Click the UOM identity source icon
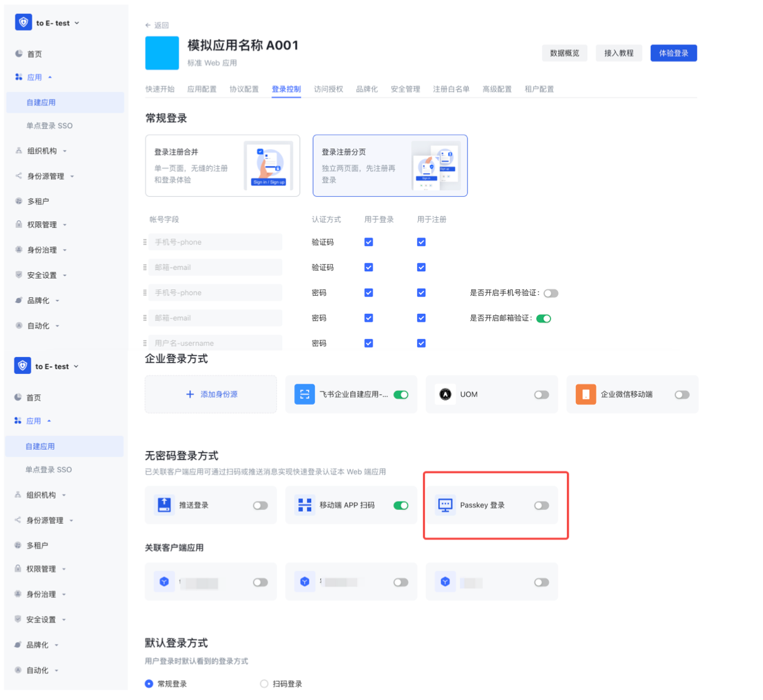Screen dimensions: 763x700 tap(445, 395)
